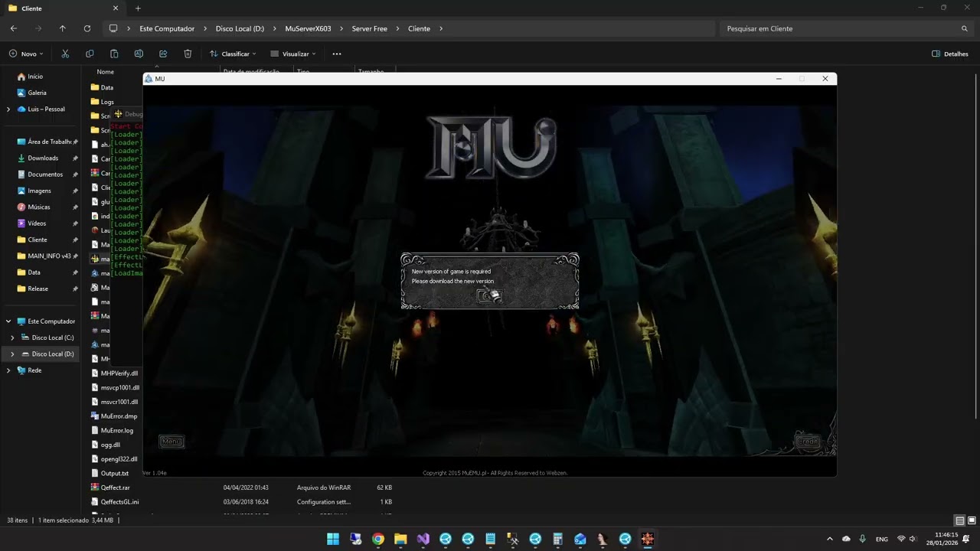Screen dimensions: 980x551
Task: Go up one folder with the up arrow
Action: (x=63, y=28)
